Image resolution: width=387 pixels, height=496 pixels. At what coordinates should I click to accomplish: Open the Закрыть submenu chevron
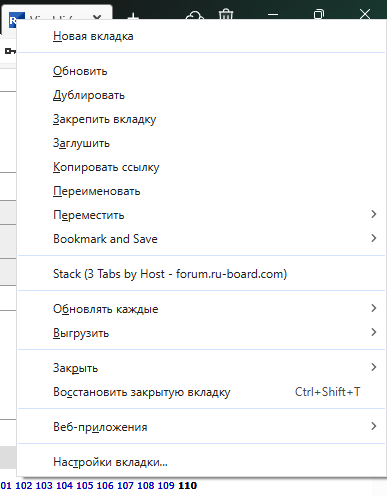374,367
